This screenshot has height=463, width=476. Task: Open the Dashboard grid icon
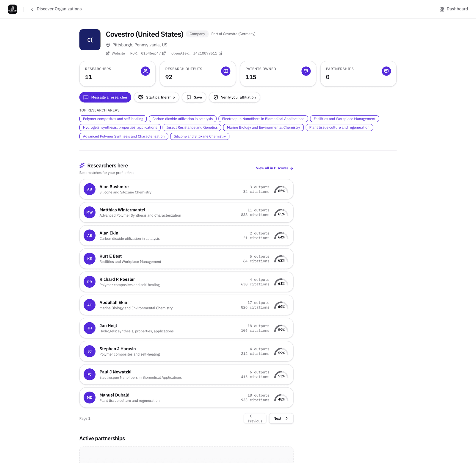click(x=442, y=9)
